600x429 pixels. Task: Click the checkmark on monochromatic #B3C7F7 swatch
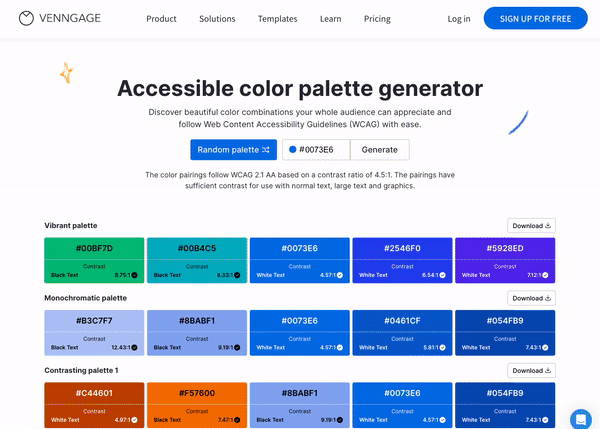pyautogui.click(x=135, y=347)
